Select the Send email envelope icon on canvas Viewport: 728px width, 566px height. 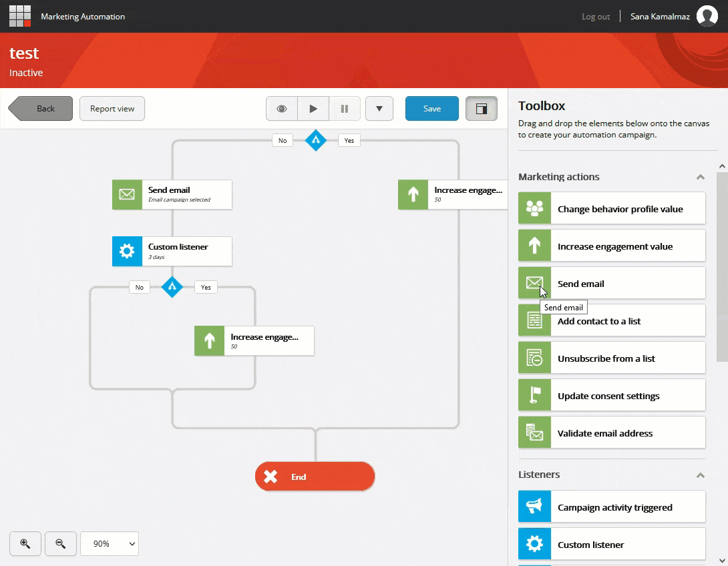coord(127,194)
